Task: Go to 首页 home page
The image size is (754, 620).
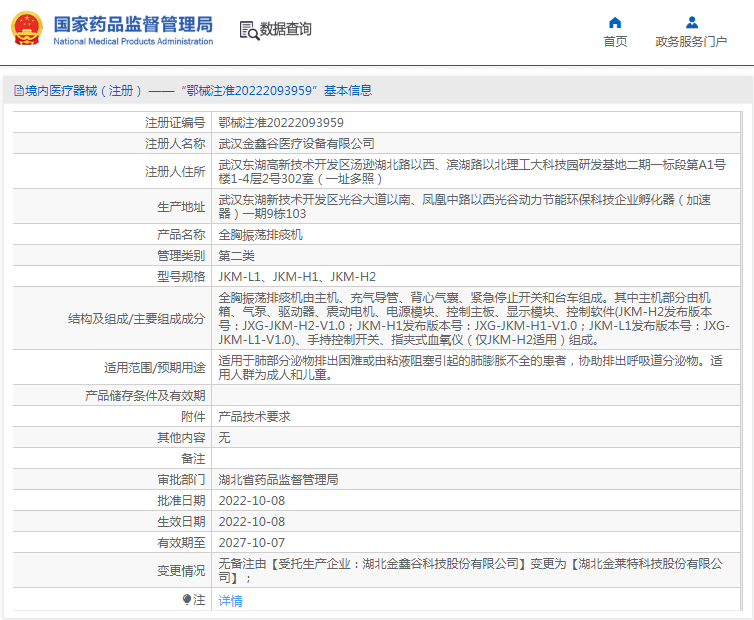Action: 615,42
